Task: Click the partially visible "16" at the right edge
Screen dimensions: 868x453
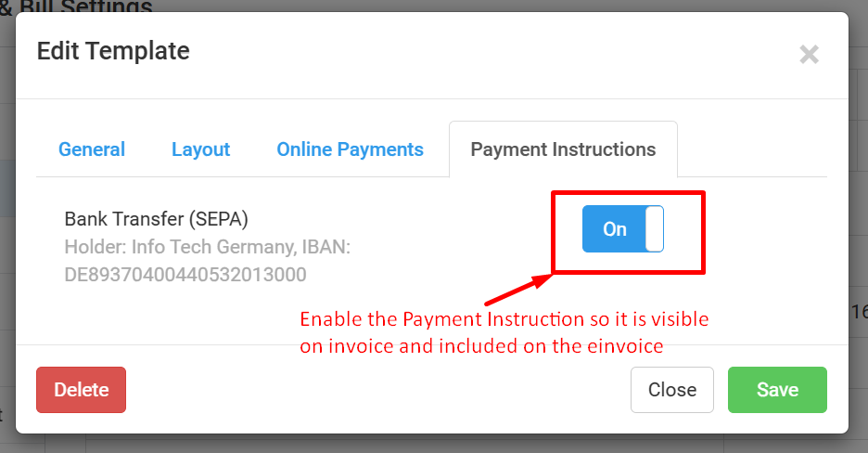Action: 859,312
